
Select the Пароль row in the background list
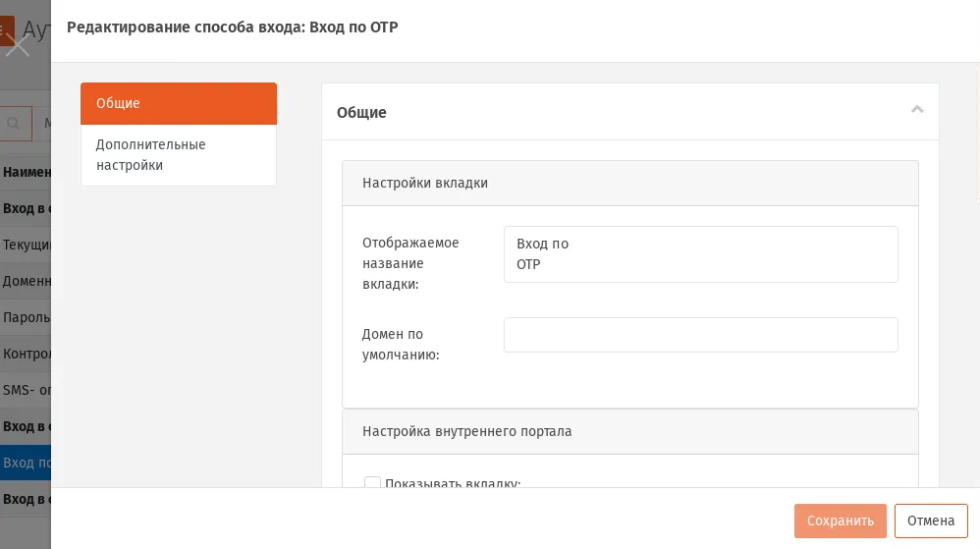coord(26,317)
